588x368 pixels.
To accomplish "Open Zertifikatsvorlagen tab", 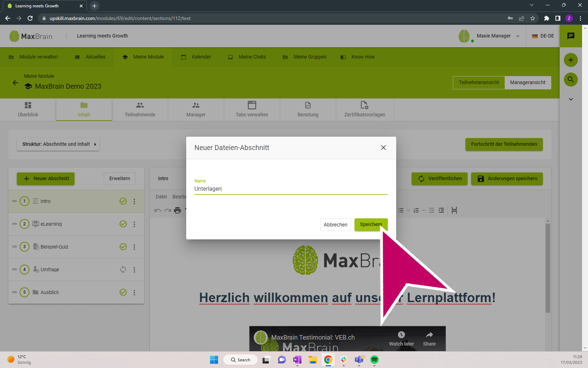I will click(x=365, y=109).
